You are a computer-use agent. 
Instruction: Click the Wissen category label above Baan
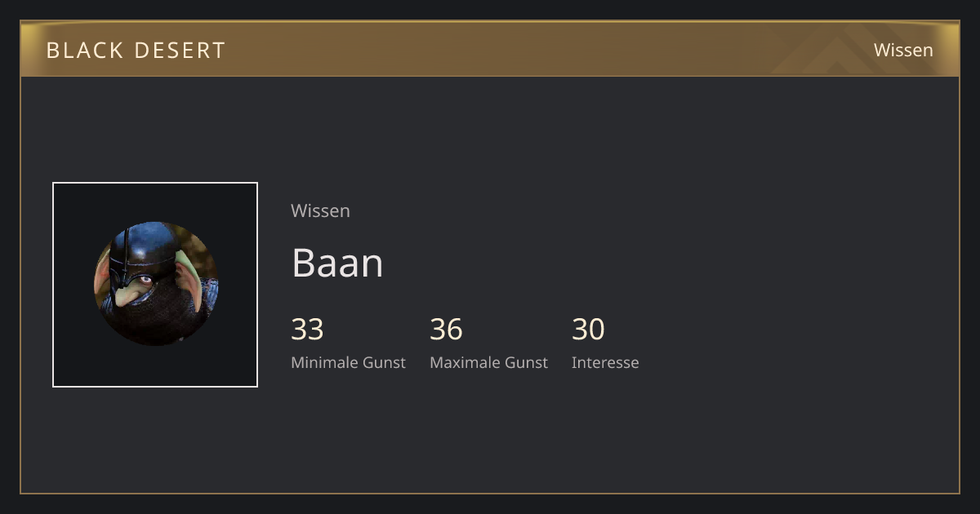(320, 210)
